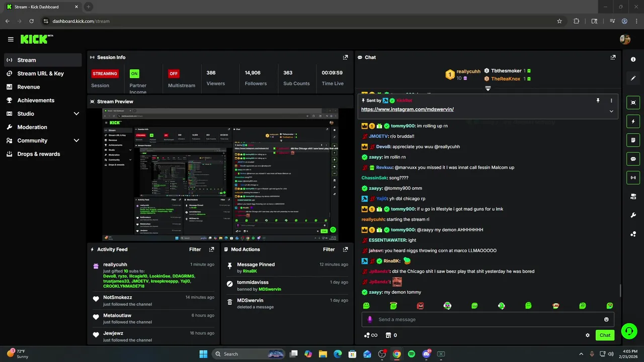This screenshot has height=362, width=644.
Task: Click the channel points icon below chat
Action: click(x=366, y=335)
